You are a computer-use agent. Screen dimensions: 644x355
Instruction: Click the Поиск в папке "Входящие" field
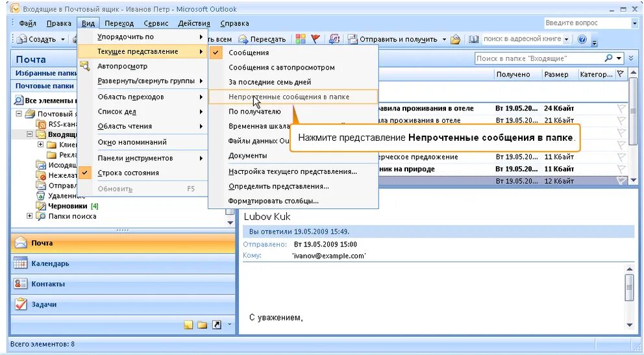click(x=539, y=58)
